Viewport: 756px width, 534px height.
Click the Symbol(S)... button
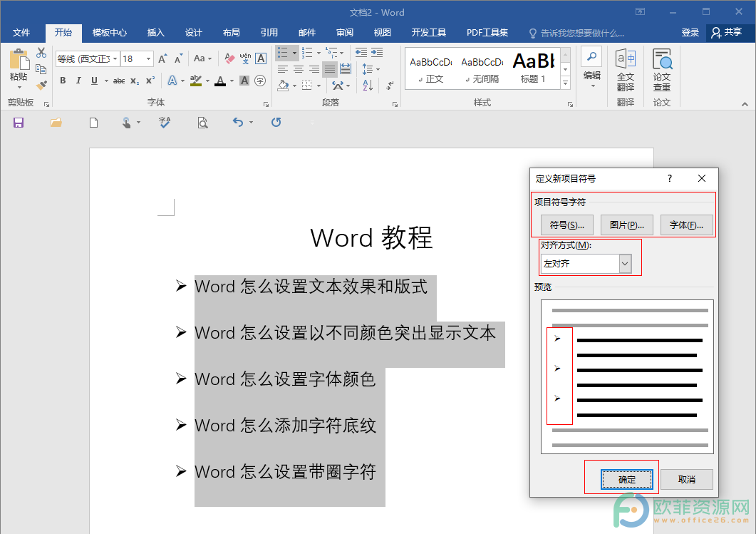click(567, 225)
